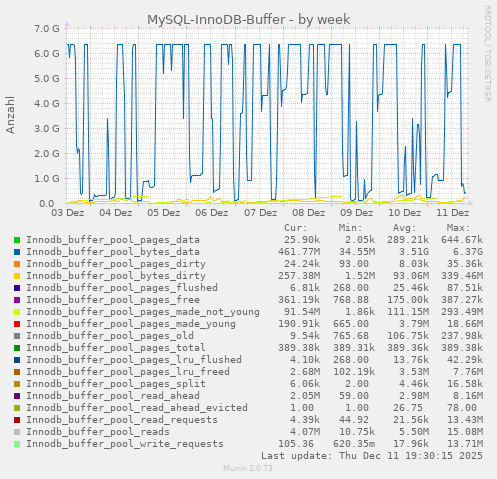Click the olive pages_split legend swatch

click(x=17, y=384)
